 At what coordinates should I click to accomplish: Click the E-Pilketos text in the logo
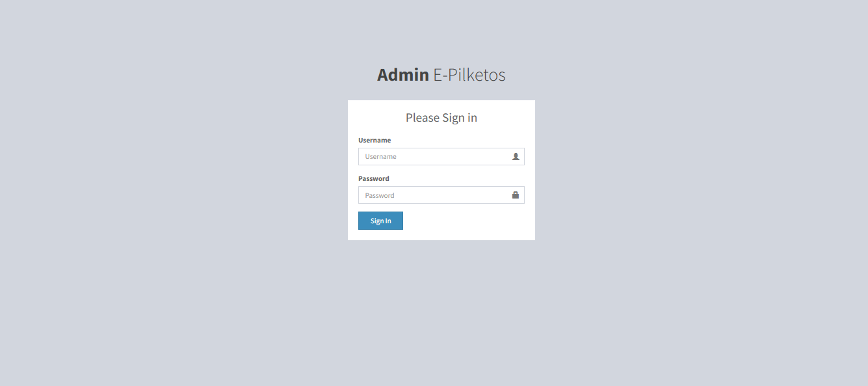[x=469, y=75]
